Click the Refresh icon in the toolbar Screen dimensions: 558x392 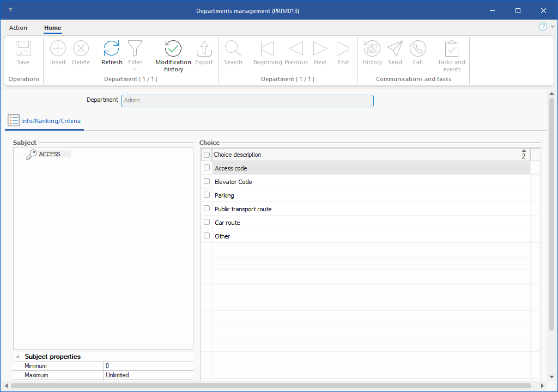112,49
